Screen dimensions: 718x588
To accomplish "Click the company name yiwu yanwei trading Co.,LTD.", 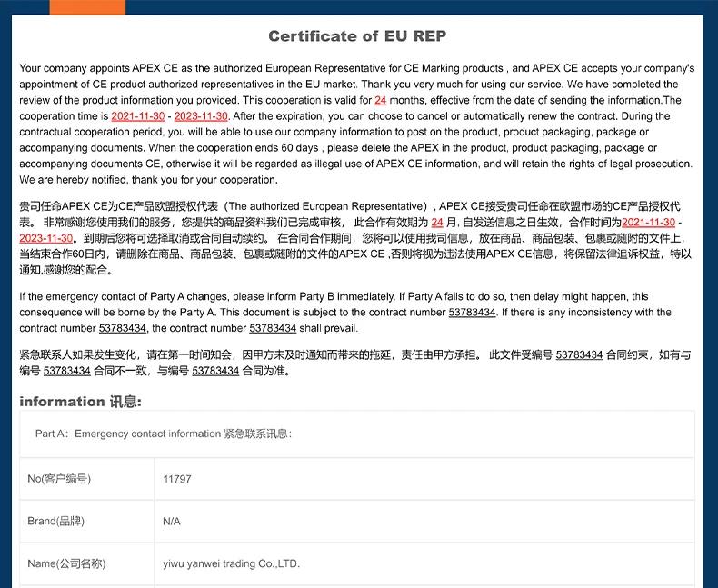I will (231, 563).
